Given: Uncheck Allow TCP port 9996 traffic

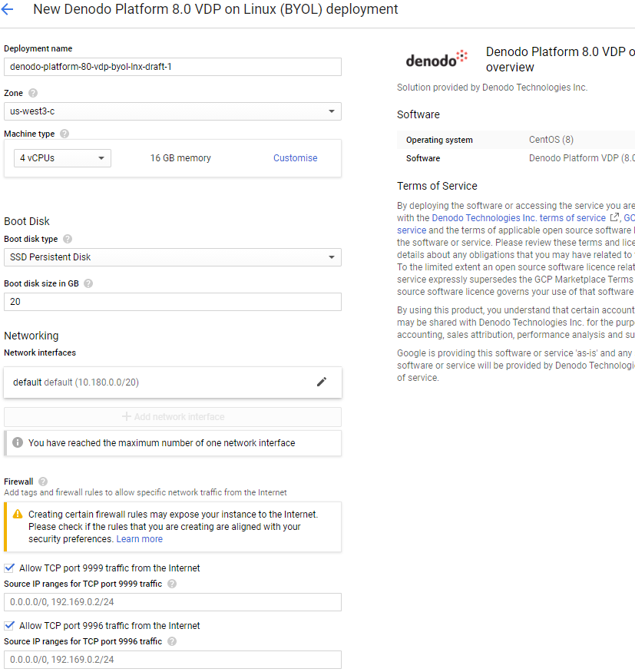Looking at the screenshot, I should click(9, 625).
